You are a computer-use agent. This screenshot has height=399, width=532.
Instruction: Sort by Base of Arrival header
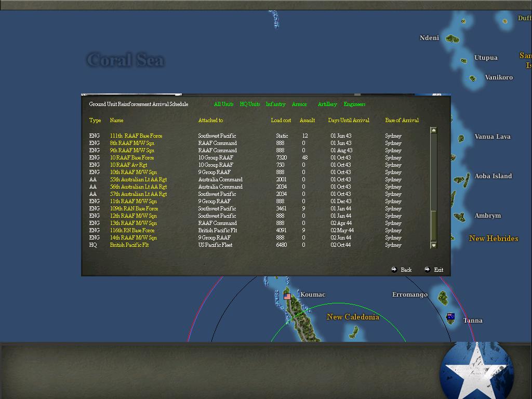[402, 120]
